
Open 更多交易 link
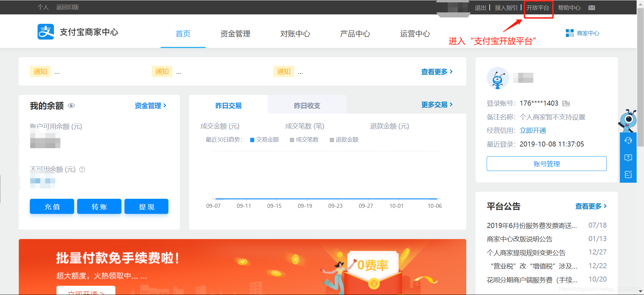(x=437, y=105)
